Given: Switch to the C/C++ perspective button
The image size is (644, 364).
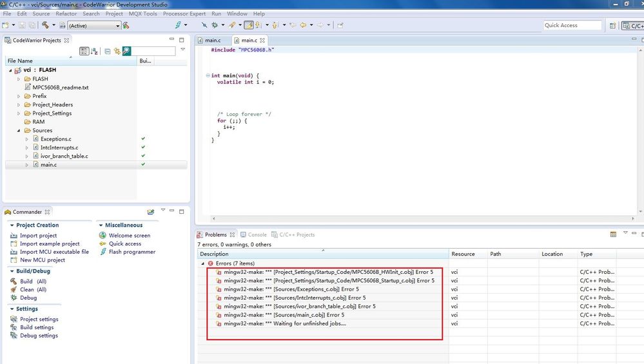Looking at the screenshot, I should click(632, 25).
